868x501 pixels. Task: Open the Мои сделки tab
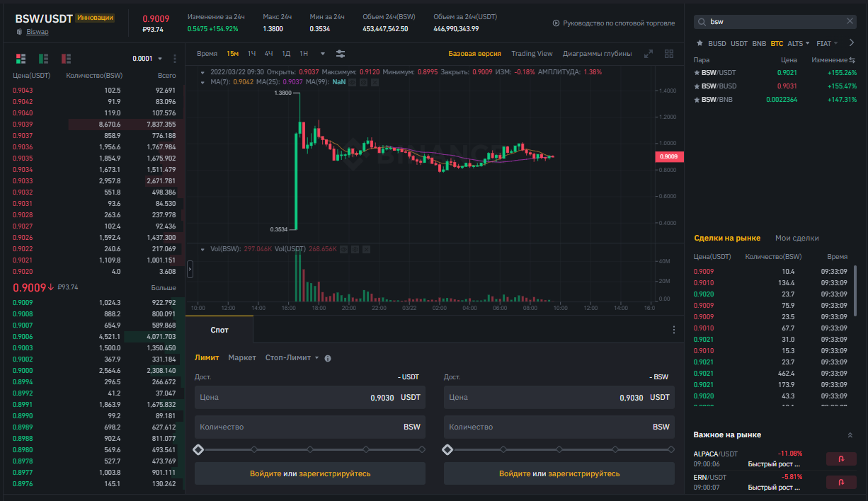click(x=797, y=238)
